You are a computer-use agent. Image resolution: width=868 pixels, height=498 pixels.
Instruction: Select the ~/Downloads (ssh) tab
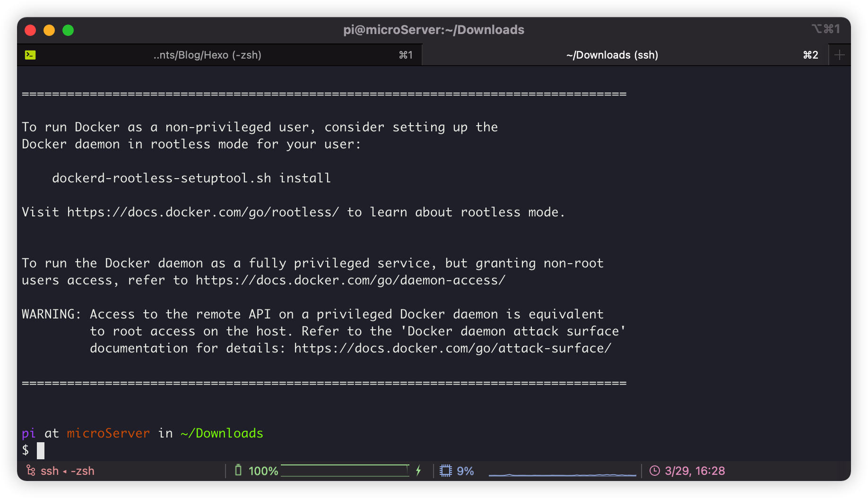pos(625,55)
